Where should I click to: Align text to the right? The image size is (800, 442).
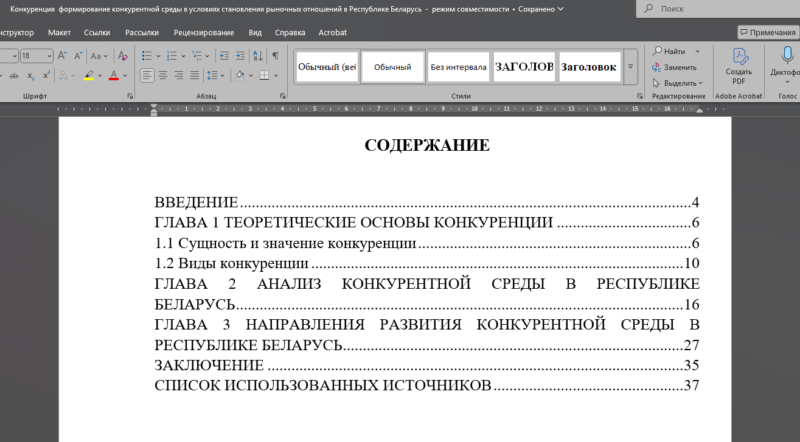tap(179, 76)
